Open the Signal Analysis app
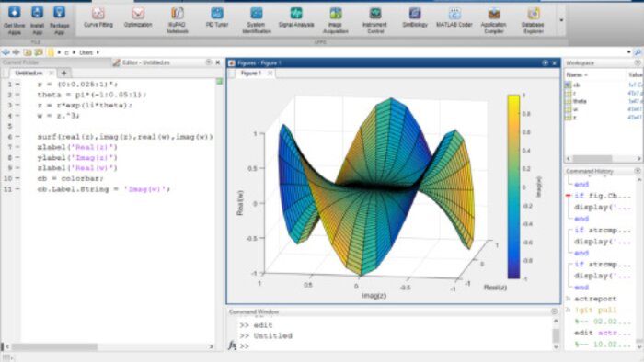The height and width of the screenshot is (362, 644). (x=296, y=17)
